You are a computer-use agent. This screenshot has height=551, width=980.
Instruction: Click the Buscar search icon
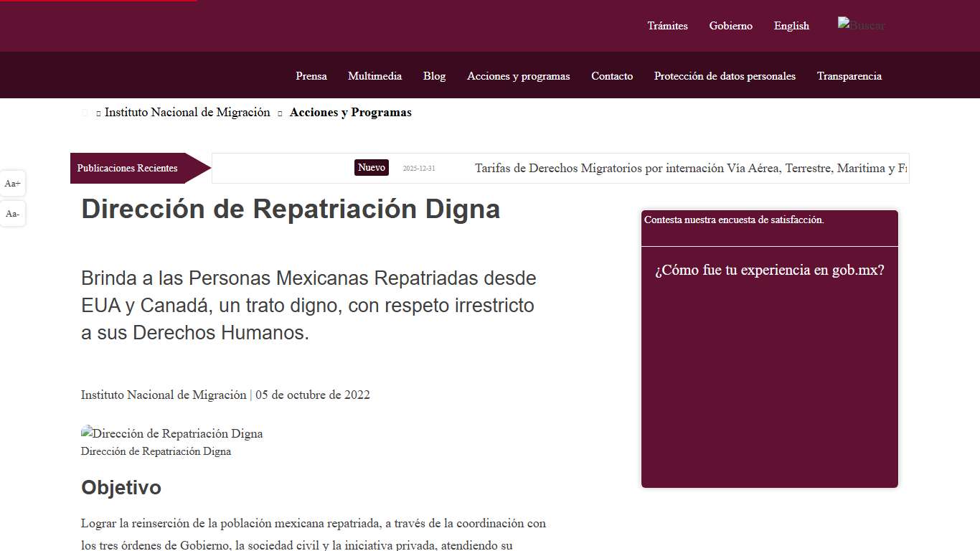[861, 25]
